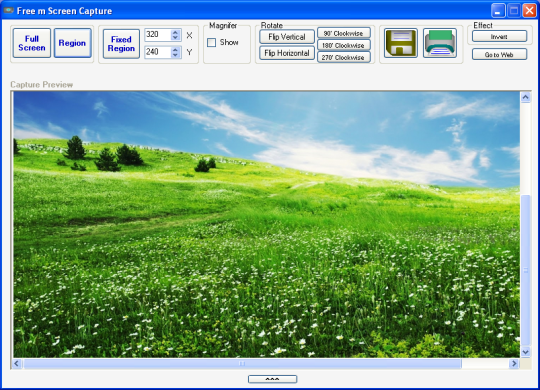Minimize the Free m Screen Capture window

coord(498,11)
